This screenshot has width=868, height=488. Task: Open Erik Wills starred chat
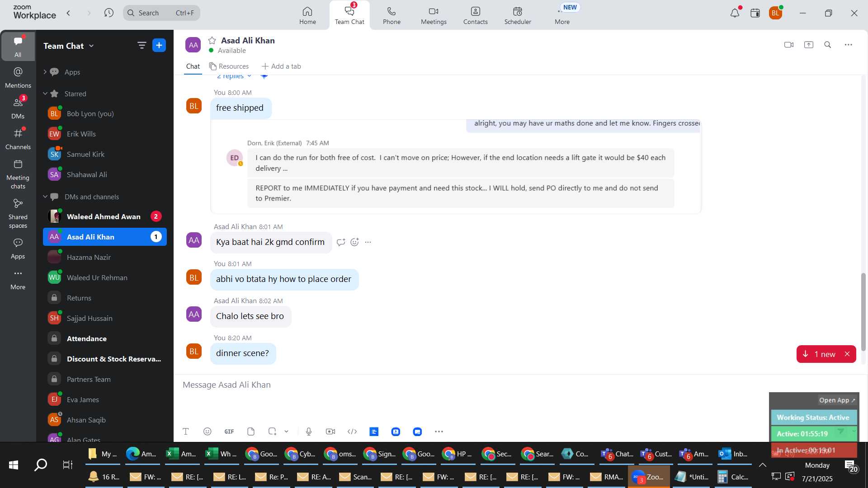(105, 134)
